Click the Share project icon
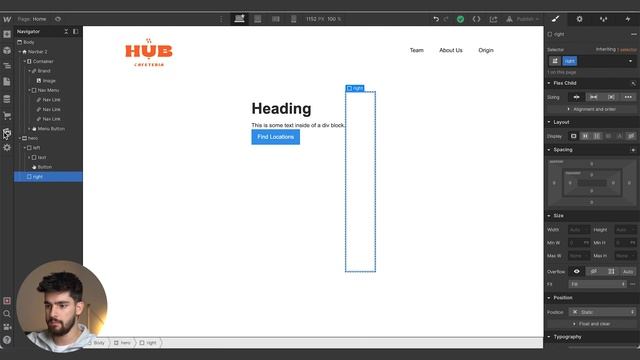 click(493, 19)
